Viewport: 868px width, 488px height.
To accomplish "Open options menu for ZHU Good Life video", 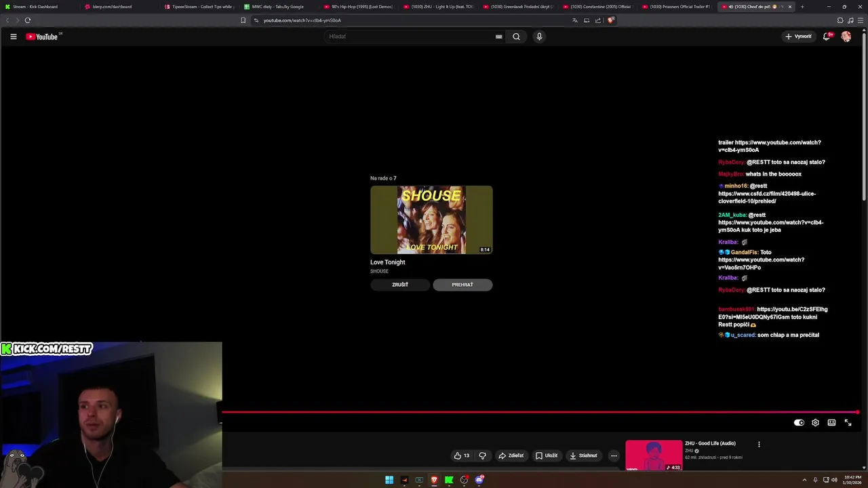I will [x=759, y=444].
